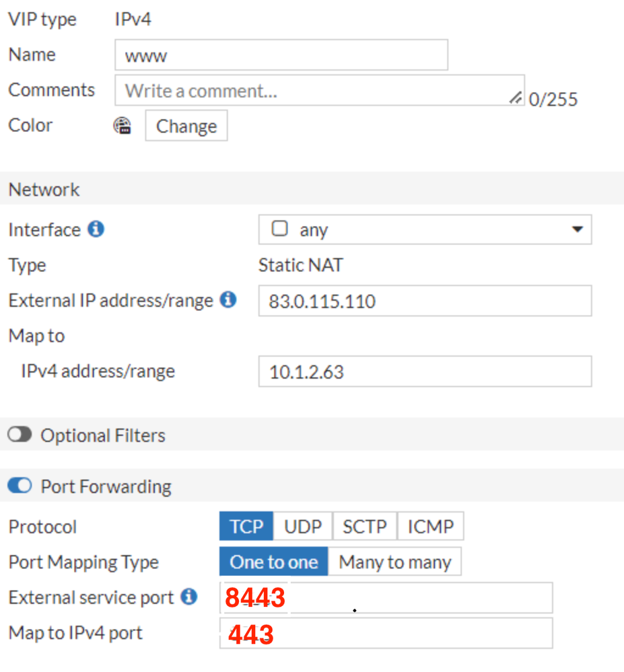Click the info icon next to Interface
This screenshot has width=624, height=672.
(96, 229)
